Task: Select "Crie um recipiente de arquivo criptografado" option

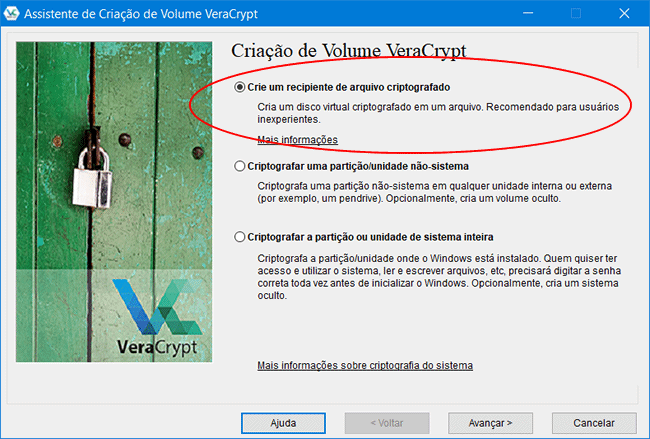Action: 239,87
